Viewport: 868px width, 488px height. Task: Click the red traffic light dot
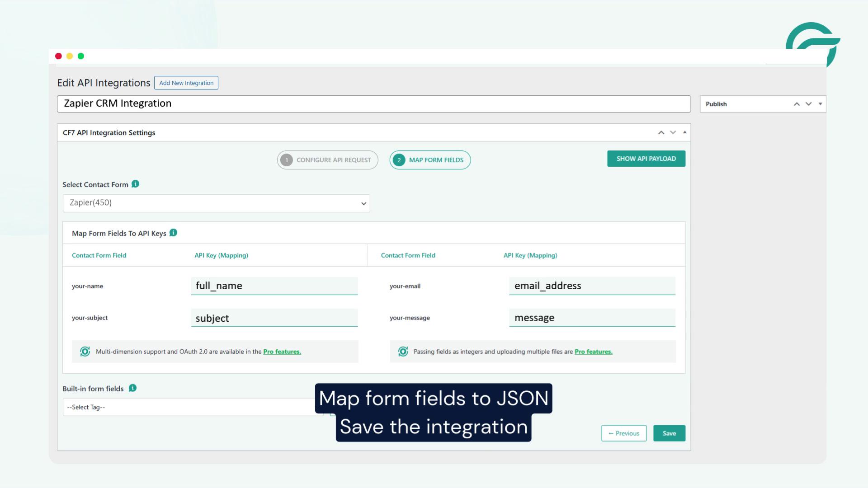coord(58,56)
